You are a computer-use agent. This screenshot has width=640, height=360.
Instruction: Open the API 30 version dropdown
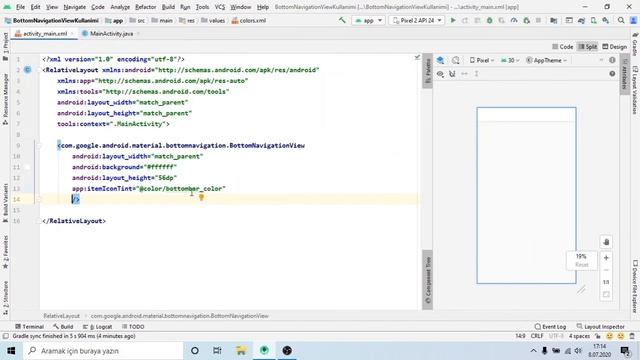[510, 60]
